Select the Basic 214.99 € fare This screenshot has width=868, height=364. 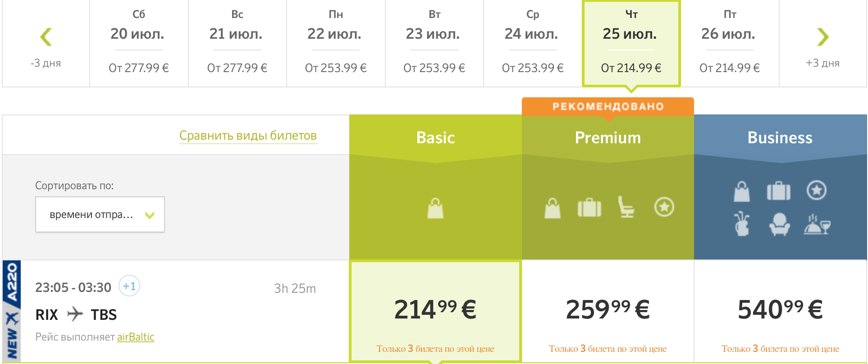tap(435, 311)
